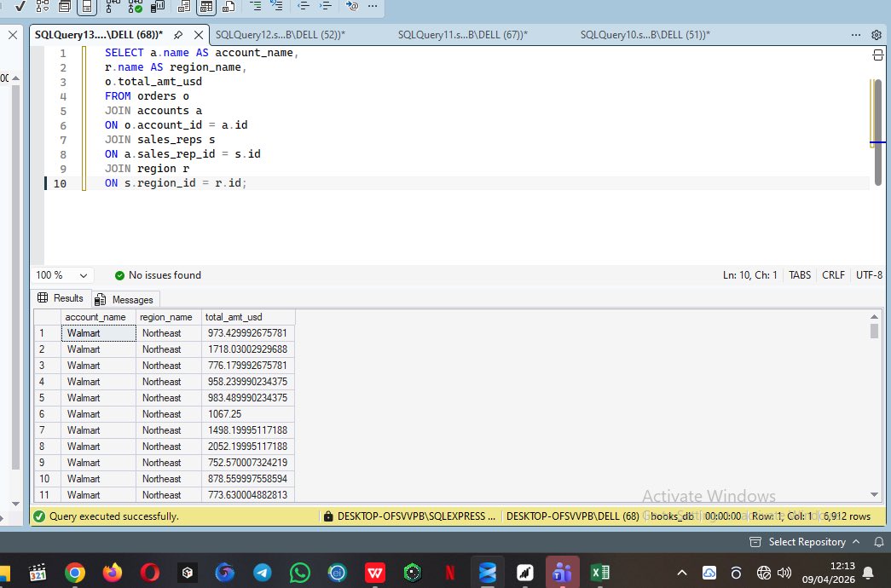Click the Parse query checkmark icon
This screenshot has height=588, width=891.
(20, 6)
